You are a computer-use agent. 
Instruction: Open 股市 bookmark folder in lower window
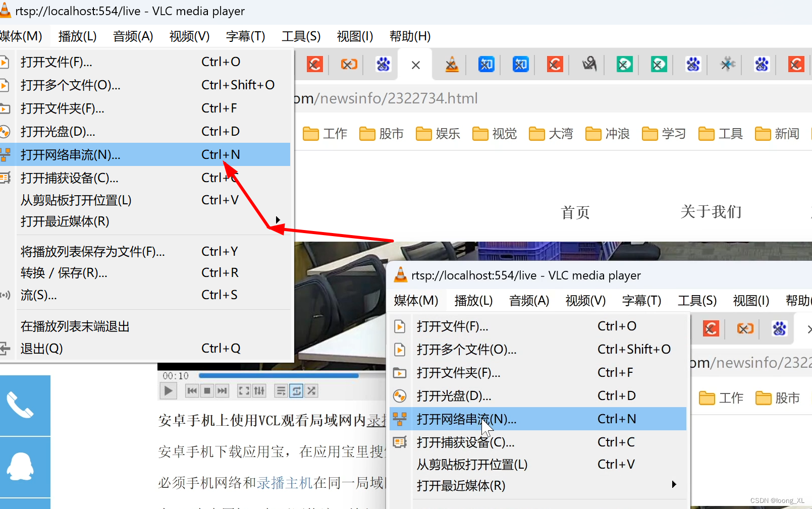778,398
